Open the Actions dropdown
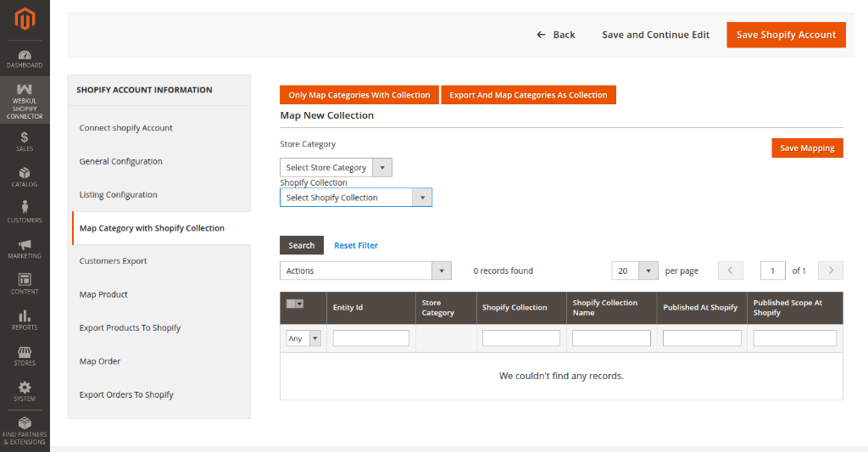Viewport: 868px width, 452px height. (x=365, y=271)
